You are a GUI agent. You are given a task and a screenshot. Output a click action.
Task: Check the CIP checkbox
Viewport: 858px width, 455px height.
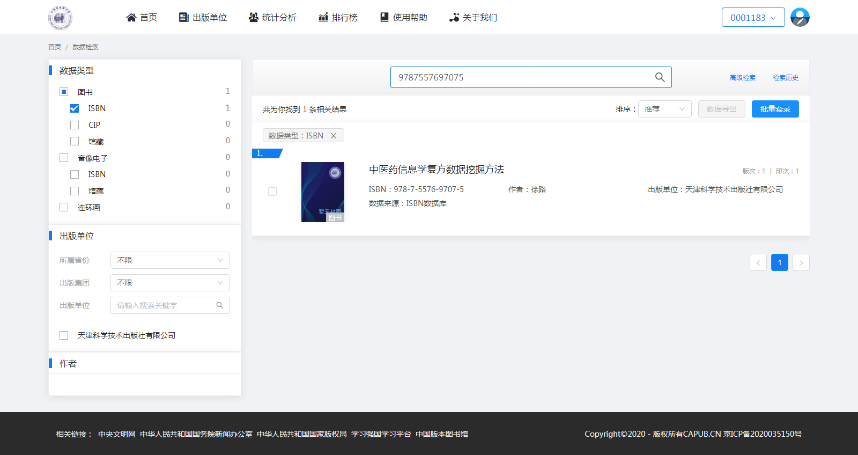pos(74,125)
